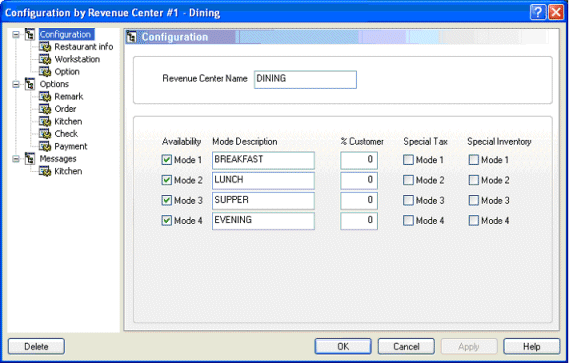Viewport: 569px width, 363px height.
Task: Click the % Customer field for Mode 1
Action: (x=359, y=160)
